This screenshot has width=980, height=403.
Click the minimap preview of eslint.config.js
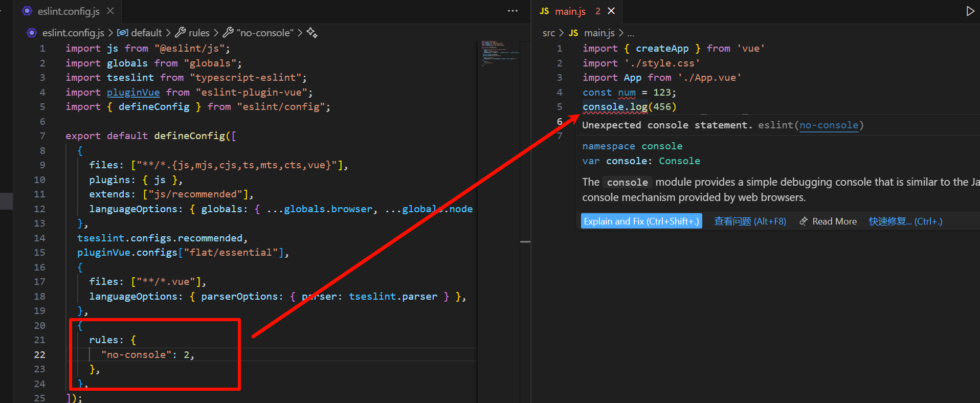[x=500, y=53]
